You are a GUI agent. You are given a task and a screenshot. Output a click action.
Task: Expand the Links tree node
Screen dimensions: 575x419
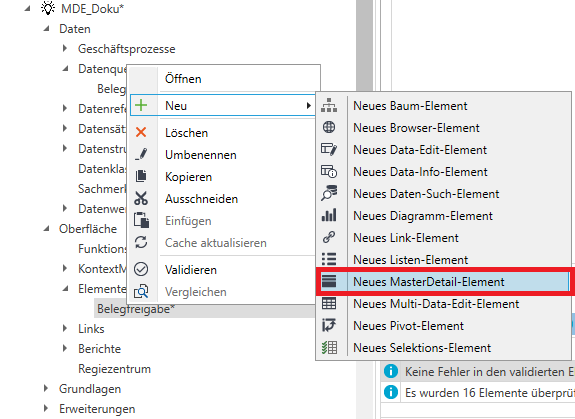(65, 328)
